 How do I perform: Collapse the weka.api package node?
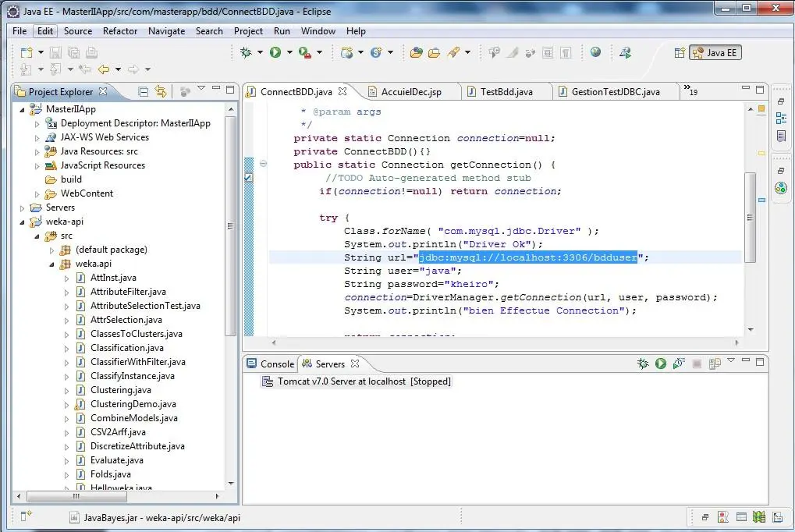tap(51, 264)
